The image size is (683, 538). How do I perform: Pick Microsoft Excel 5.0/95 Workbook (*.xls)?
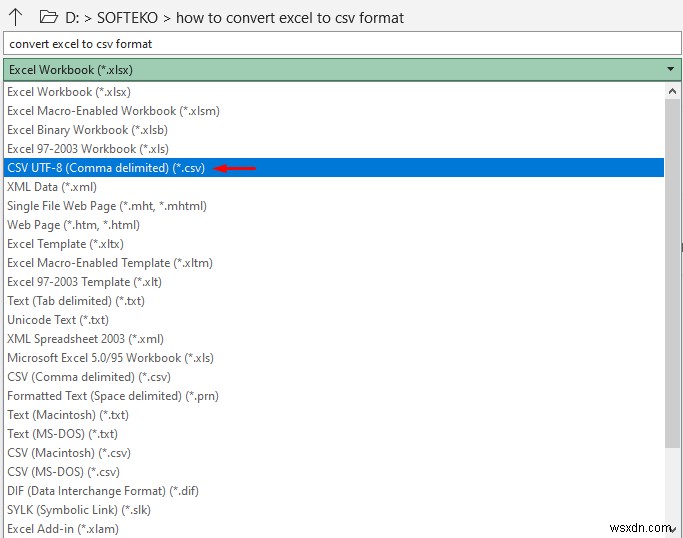click(334, 358)
